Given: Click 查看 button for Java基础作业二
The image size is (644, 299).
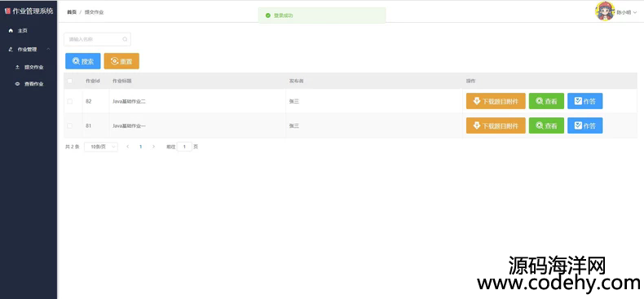Looking at the screenshot, I should click(546, 101).
